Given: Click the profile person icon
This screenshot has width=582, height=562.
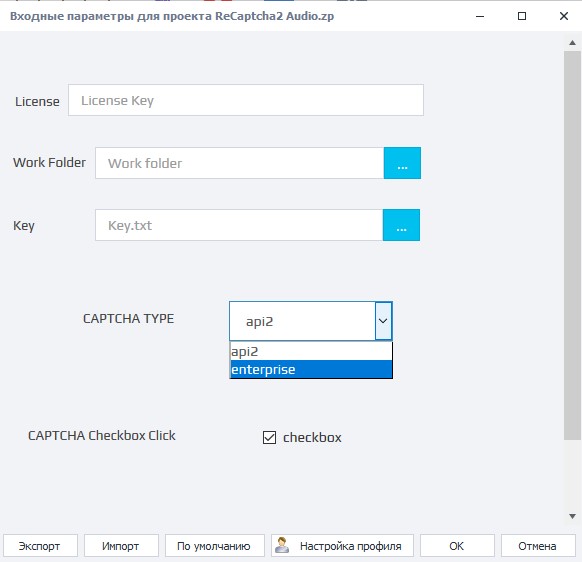Looking at the screenshot, I should pyautogui.click(x=282, y=545).
